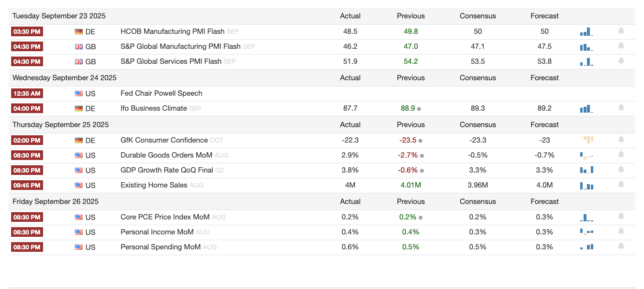Set alert bell for S&P Global Manufacturing PMI
This screenshot has width=644, height=289.
coord(621,46)
